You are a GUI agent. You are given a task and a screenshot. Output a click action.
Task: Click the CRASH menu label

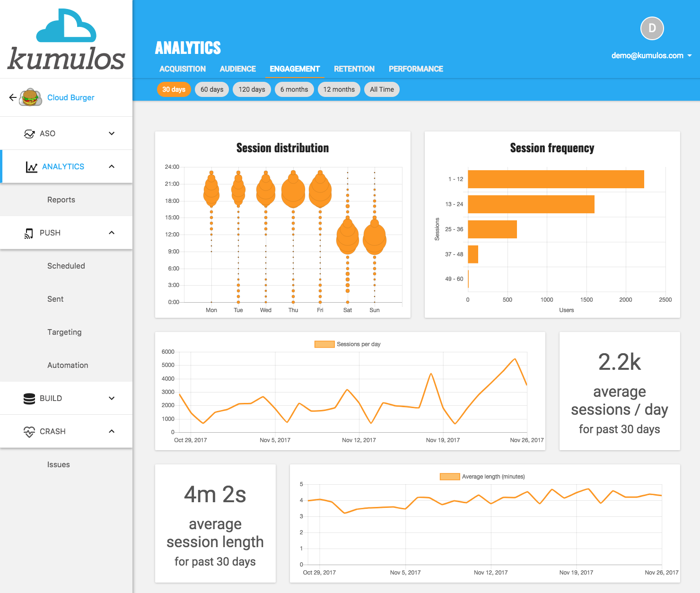(52, 431)
